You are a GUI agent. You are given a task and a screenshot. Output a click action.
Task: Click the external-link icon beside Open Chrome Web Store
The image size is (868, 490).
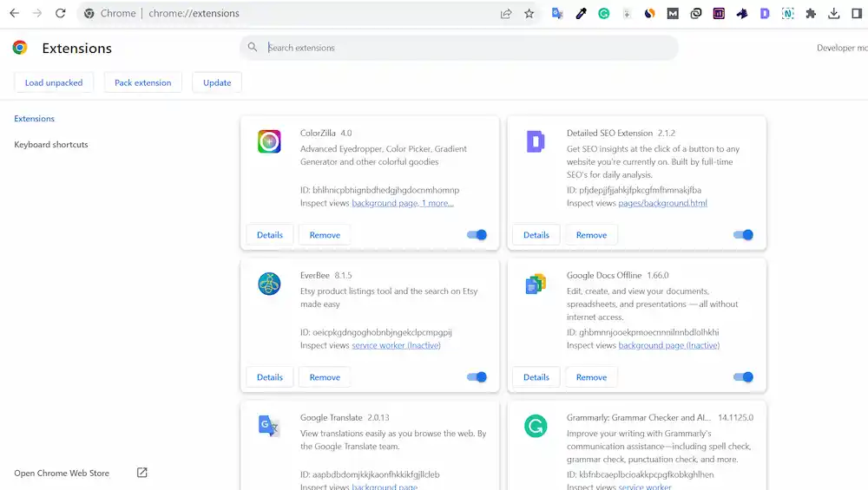142,473
